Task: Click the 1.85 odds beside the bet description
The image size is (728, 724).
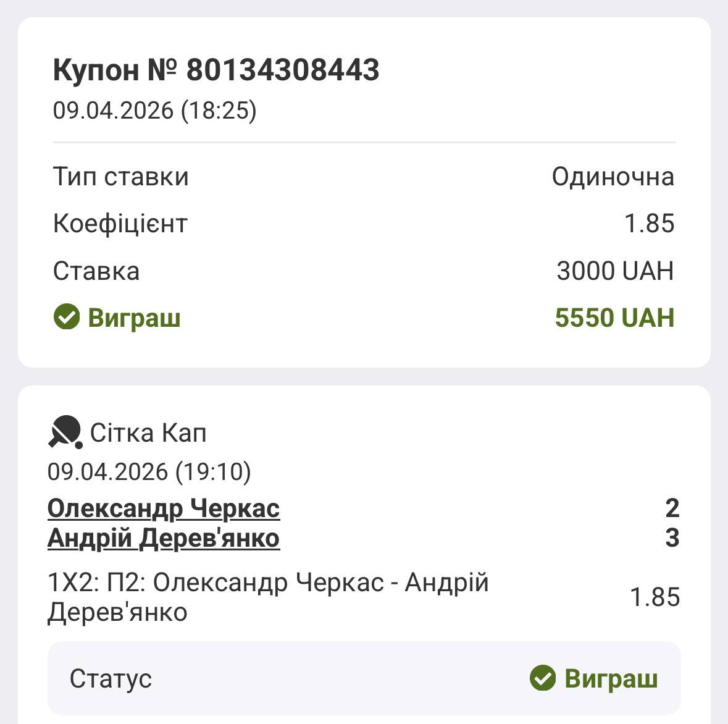Action: (655, 597)
